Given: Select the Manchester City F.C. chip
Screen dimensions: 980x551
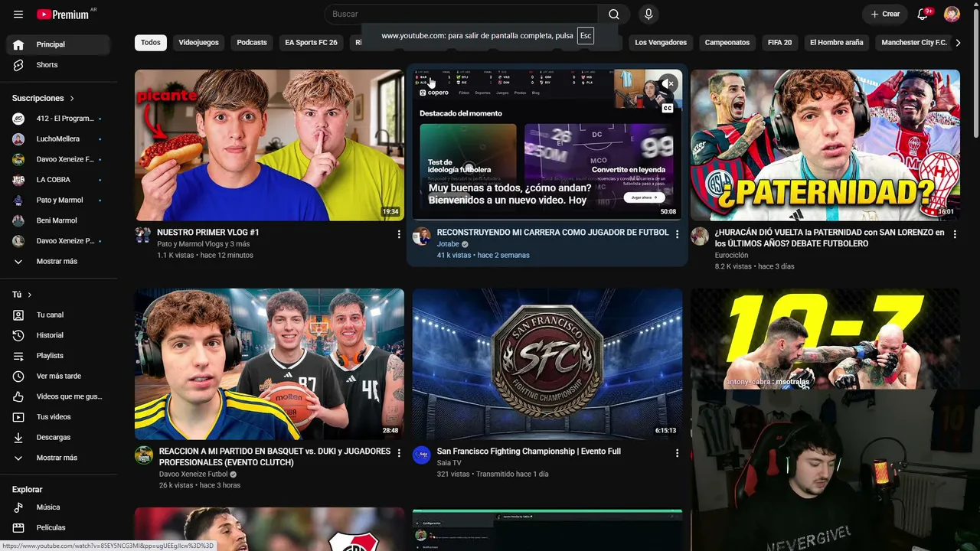Looking at the screenshot, I should tap(914, 43).
